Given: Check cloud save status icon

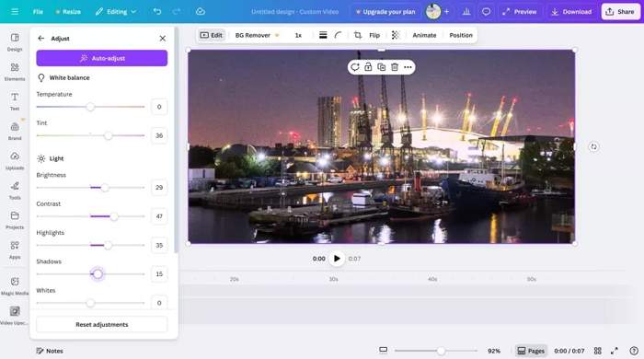Looking at the screenshot, I should tap(201, 11).
